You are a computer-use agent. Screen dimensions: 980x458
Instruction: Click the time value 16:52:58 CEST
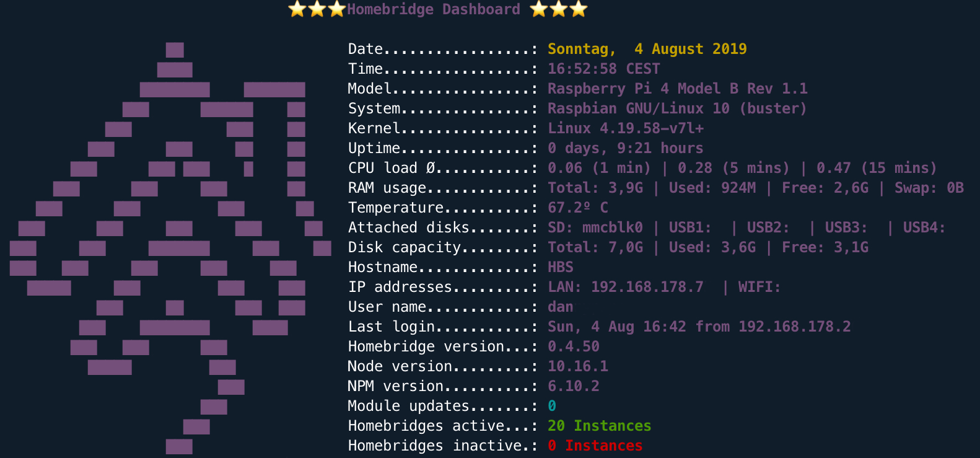pyautogui.click(x=603, y=69)
